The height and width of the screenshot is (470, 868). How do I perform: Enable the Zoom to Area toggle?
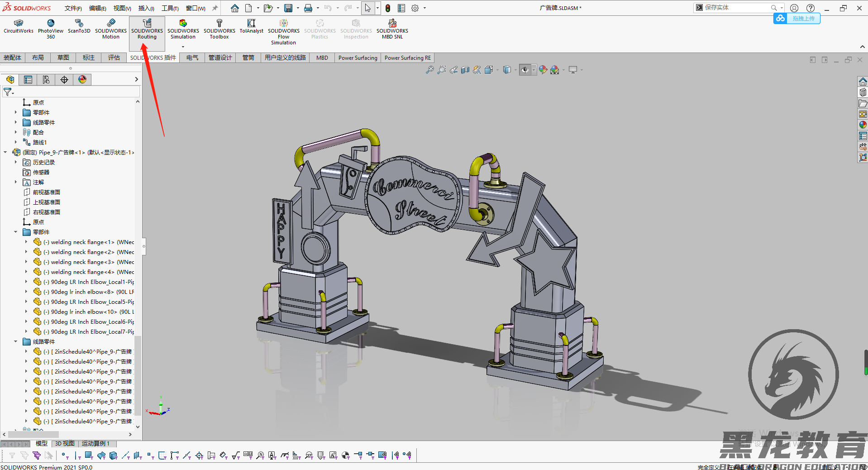coord(442,70)
